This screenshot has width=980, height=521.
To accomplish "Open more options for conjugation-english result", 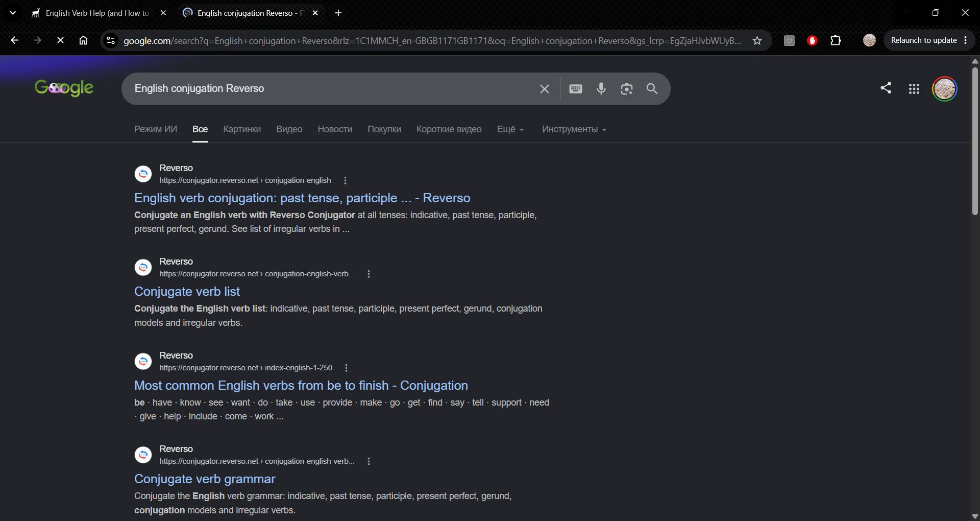I will (x=346, y=180).
